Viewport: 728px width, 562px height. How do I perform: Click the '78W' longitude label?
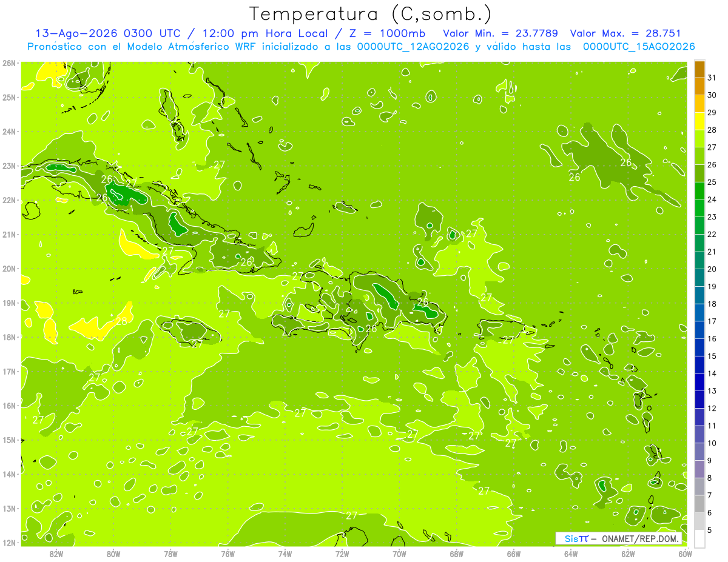[x=170, y=554]
